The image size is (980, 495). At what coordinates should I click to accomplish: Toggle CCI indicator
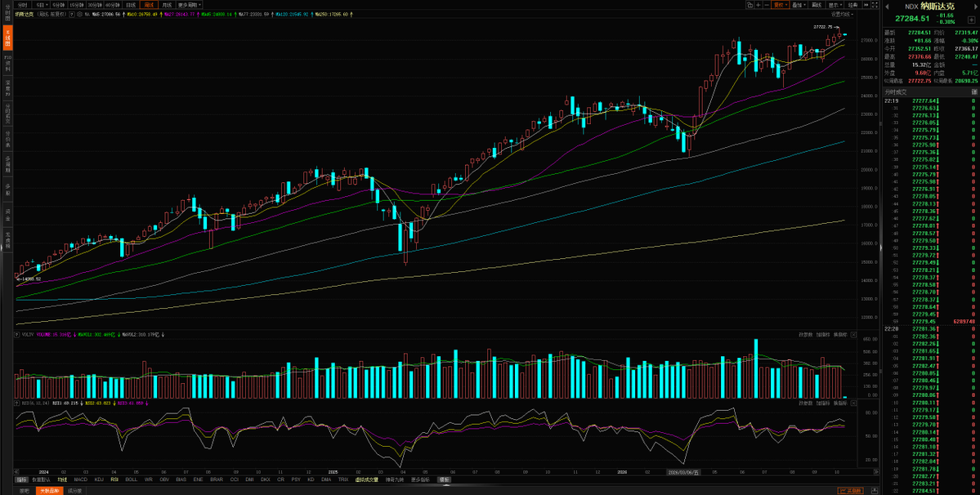click(235, 479)
